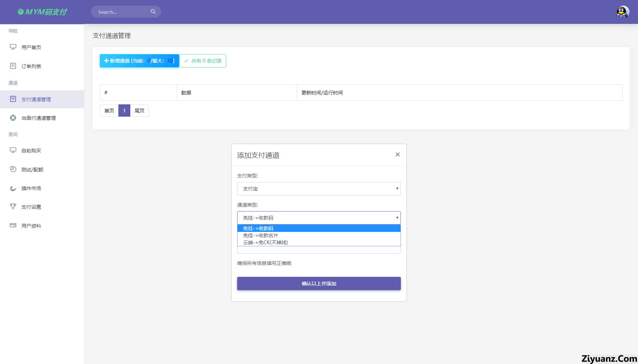Click 新增通道 button
Screen dimensions: 638x364
[x=139, y=61]
